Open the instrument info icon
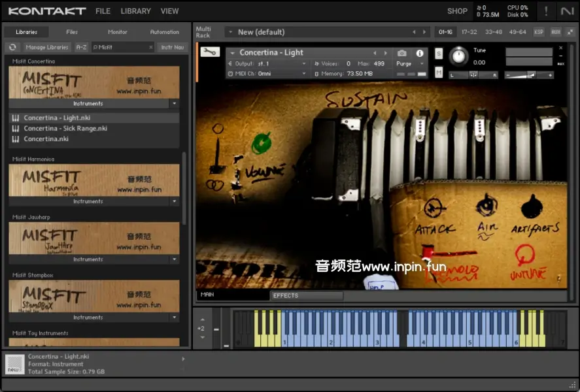 (x=420, y=53)
